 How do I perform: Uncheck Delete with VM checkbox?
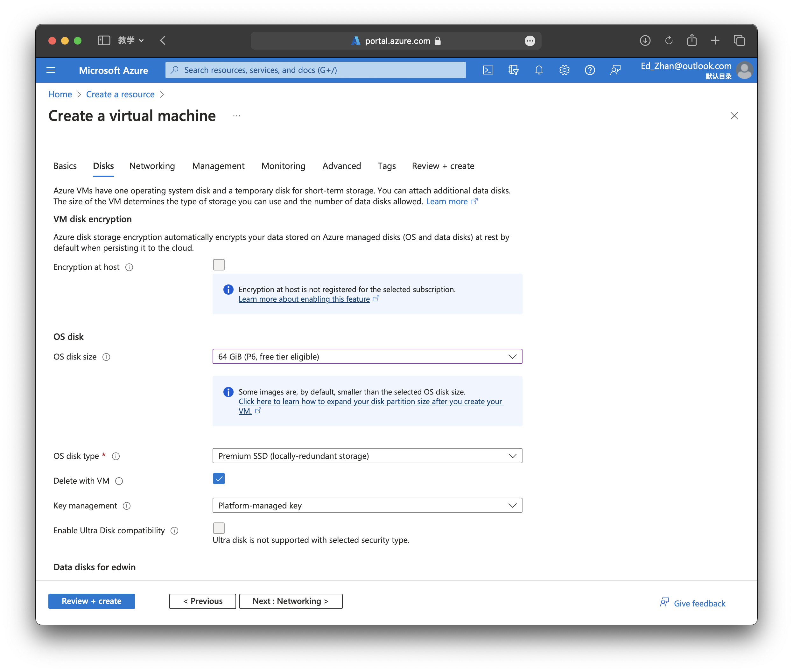tap(219, 479)
